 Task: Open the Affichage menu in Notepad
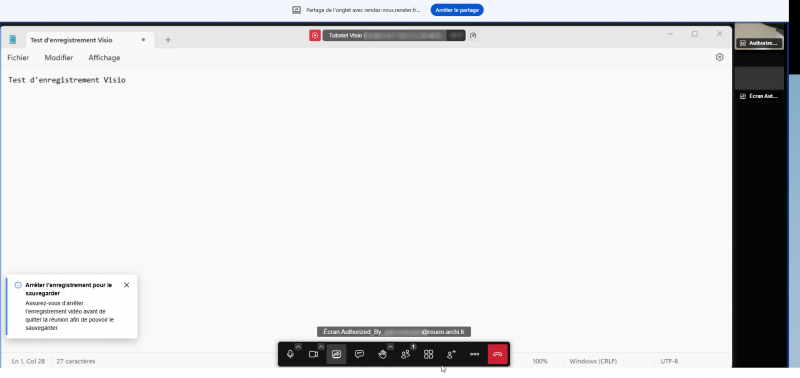[x=105, y=58]
